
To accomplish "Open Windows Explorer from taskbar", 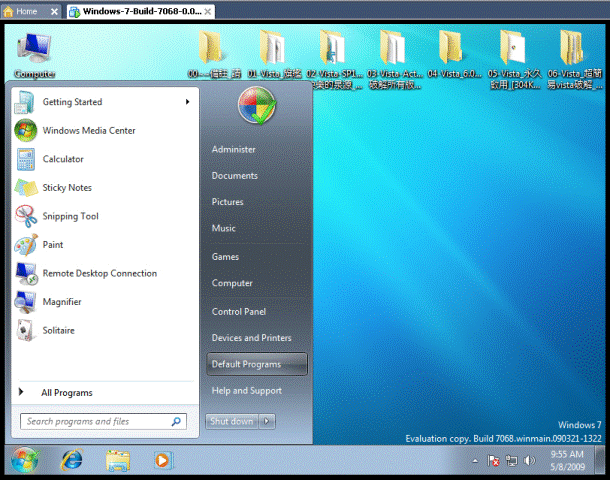I will click(118, 461).
